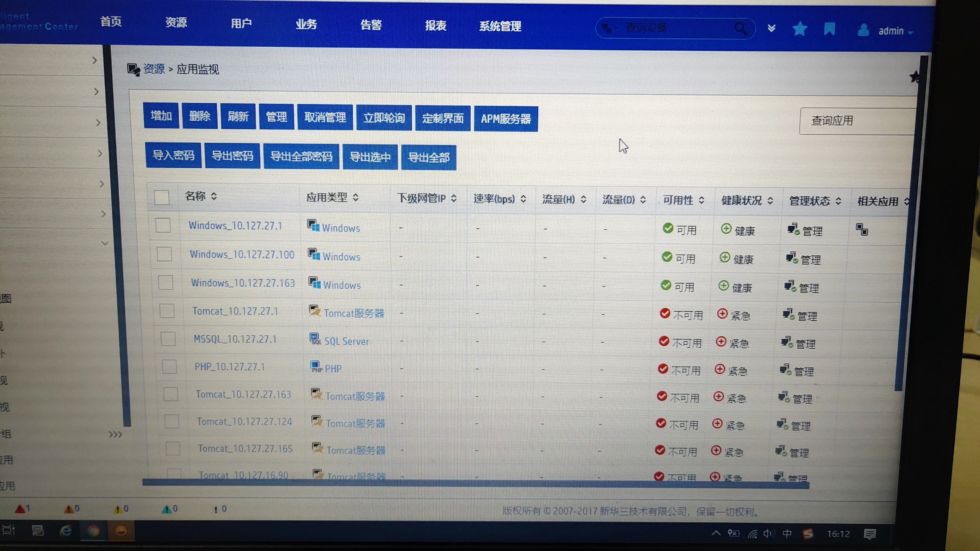980x551 pixels.
Task: Open Internet Explorer from the taskbar
Action: (x=66, y=531)
